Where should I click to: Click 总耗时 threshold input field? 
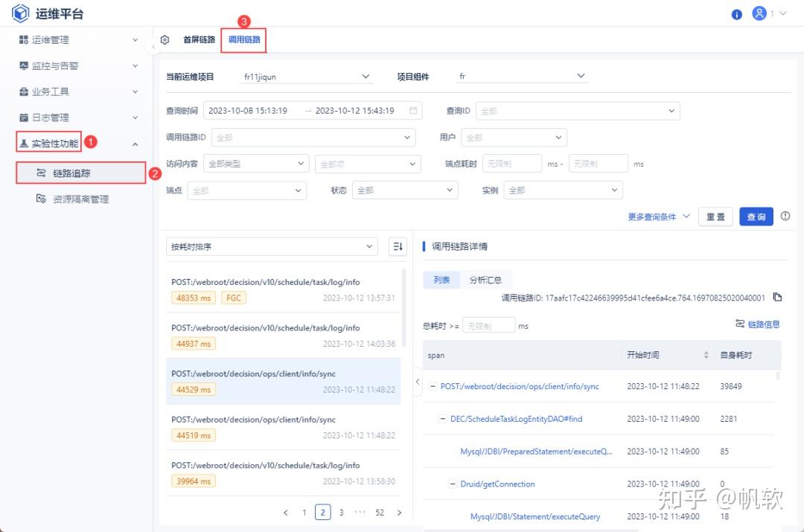(488, 325)
